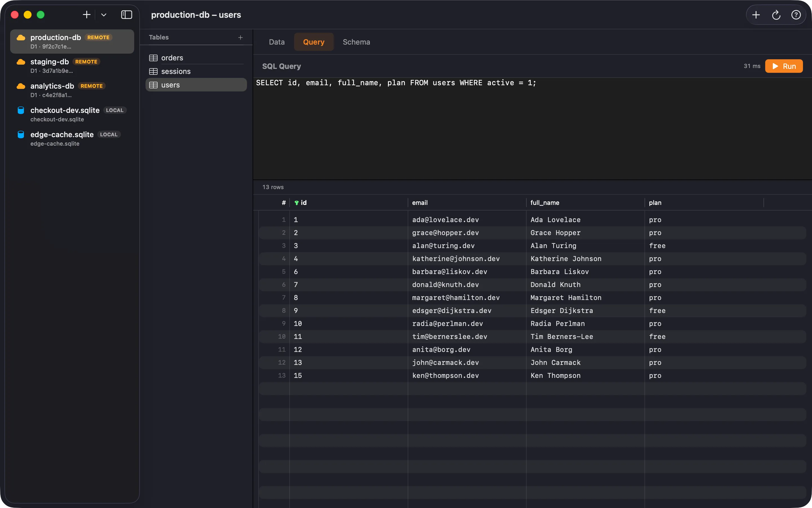Viewport: 812px width, 508px height.
Task: Select the edge-cache.sqlite connection
Action: [72, 138]
